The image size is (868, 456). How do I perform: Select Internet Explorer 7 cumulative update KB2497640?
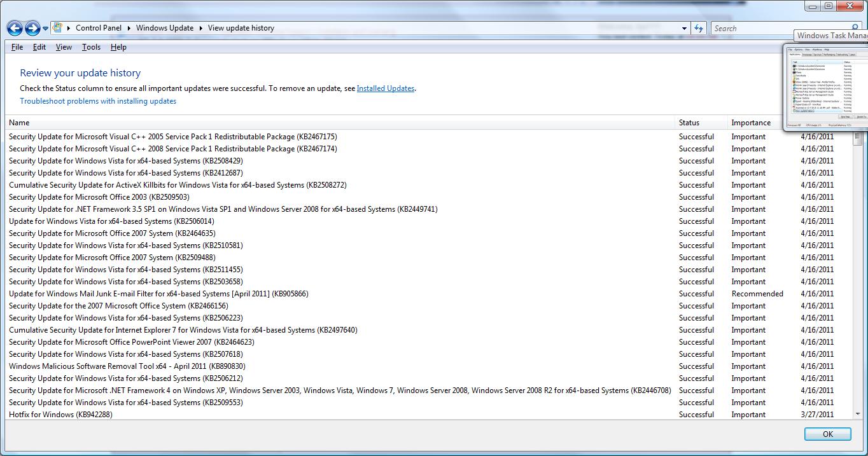(429, 330)
